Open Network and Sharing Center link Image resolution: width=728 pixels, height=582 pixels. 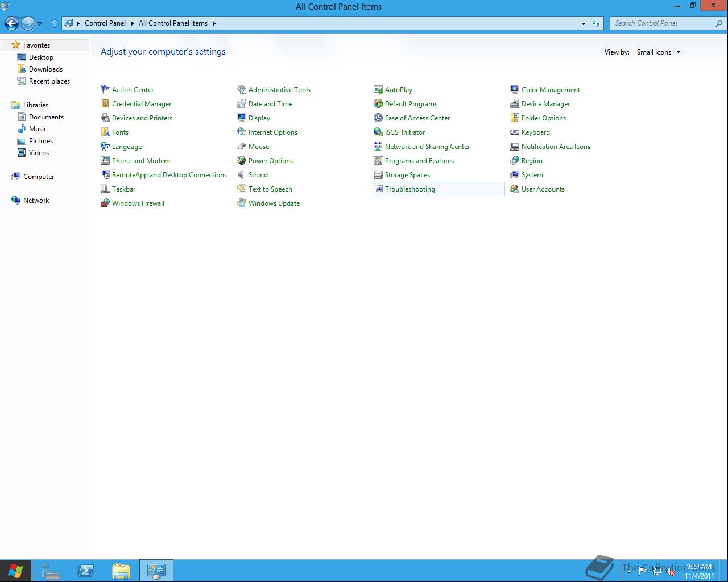(x=427, y=146)
